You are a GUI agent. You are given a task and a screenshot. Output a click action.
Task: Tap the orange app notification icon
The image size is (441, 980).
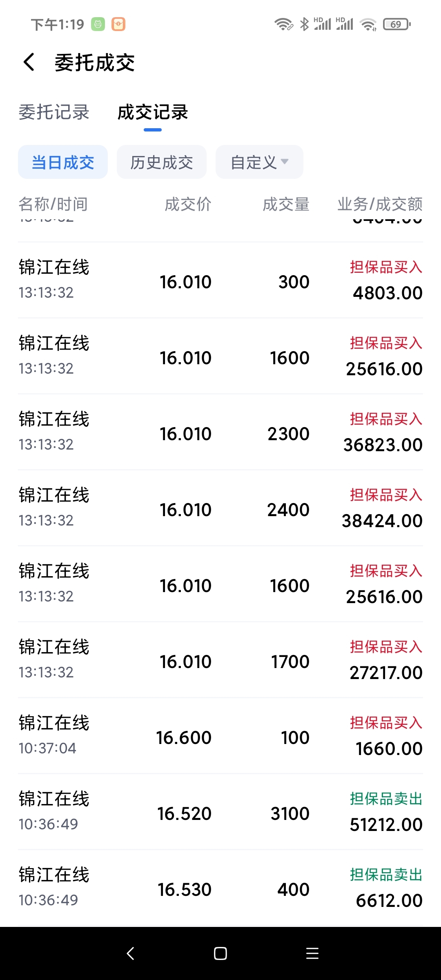tap(118, 24)
